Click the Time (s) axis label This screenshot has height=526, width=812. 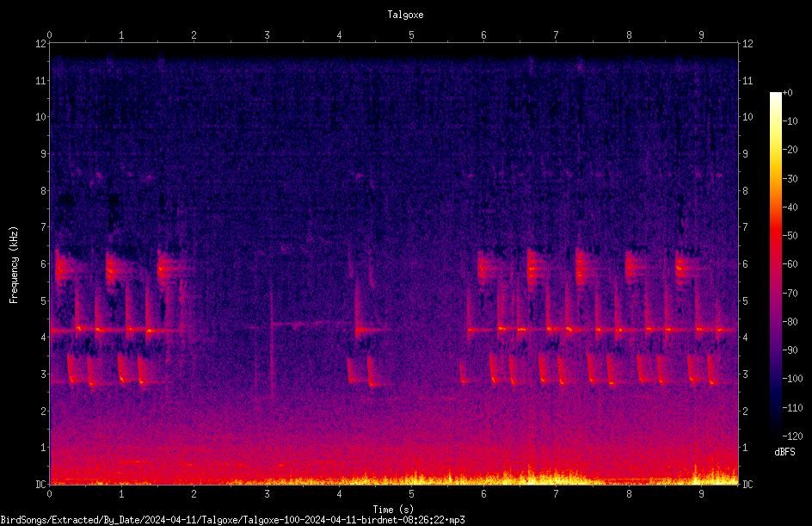(x=393, y=510)
